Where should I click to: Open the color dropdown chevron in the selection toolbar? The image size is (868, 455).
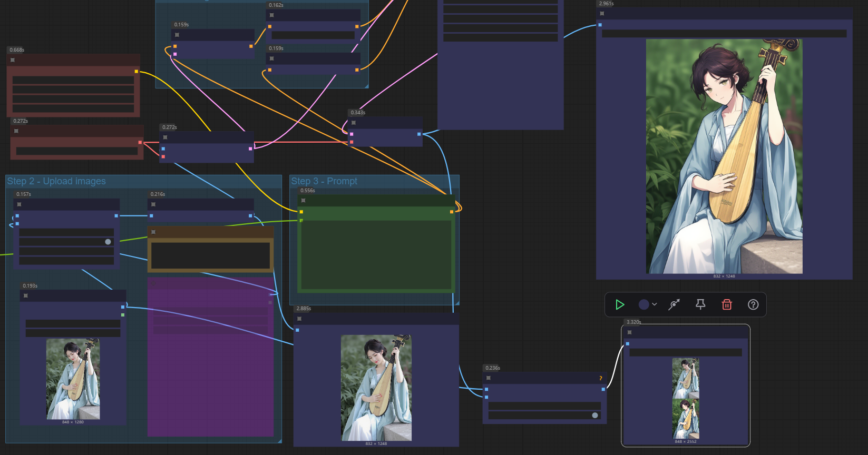pos(655,304)
